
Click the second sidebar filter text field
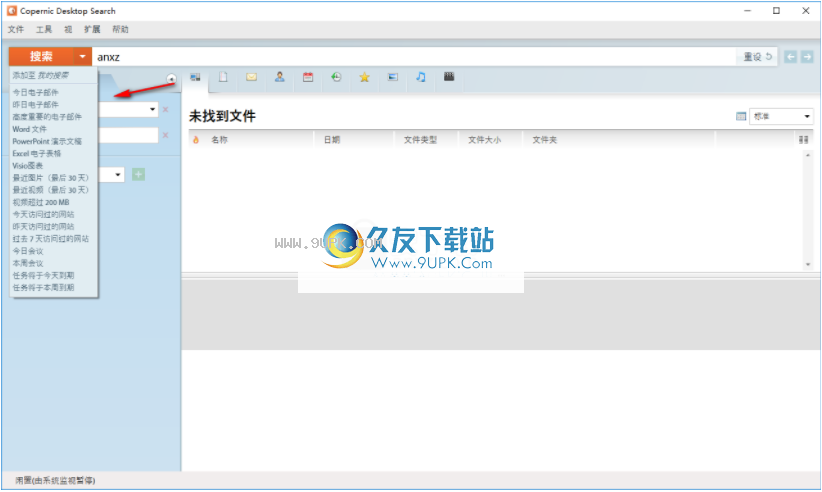point(128,135)
